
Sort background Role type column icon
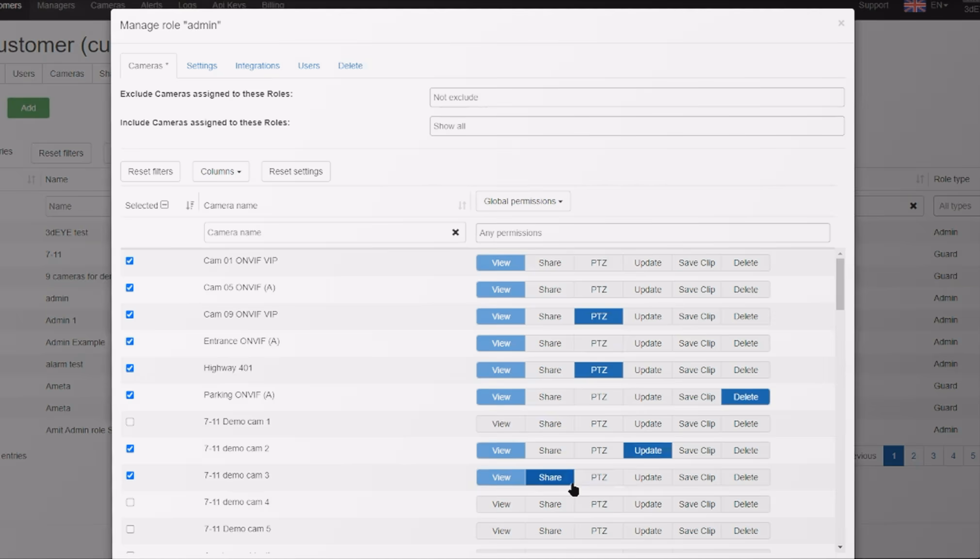point(920,179)
